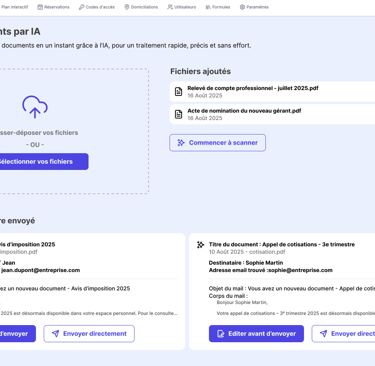The width and height of the screenshot is (375, 366).
Task: Click the Utilisateurs people icon
Action: coord(170,7)
